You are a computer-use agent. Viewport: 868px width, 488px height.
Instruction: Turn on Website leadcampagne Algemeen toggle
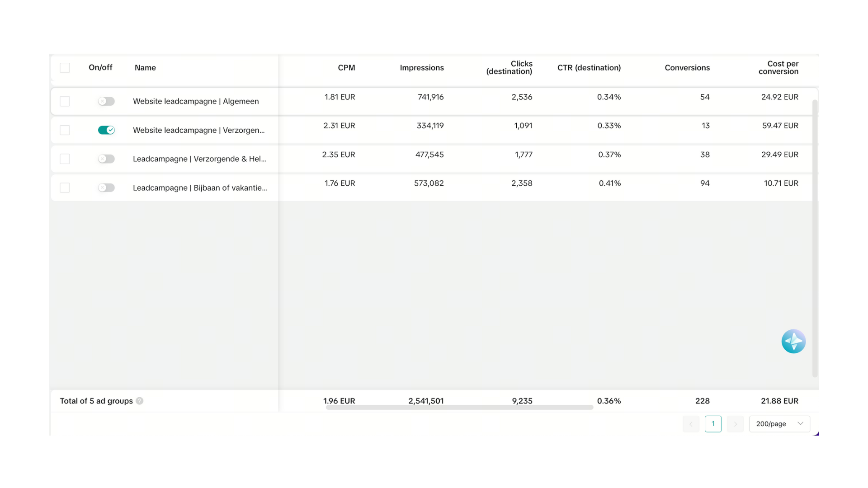(x=106, y=101)
